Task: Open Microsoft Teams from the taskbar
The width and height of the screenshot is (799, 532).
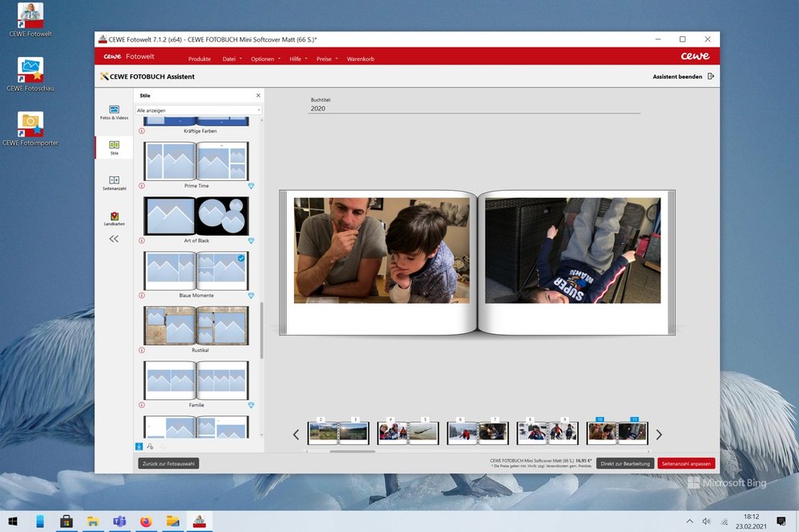Action: pos(119,522)
